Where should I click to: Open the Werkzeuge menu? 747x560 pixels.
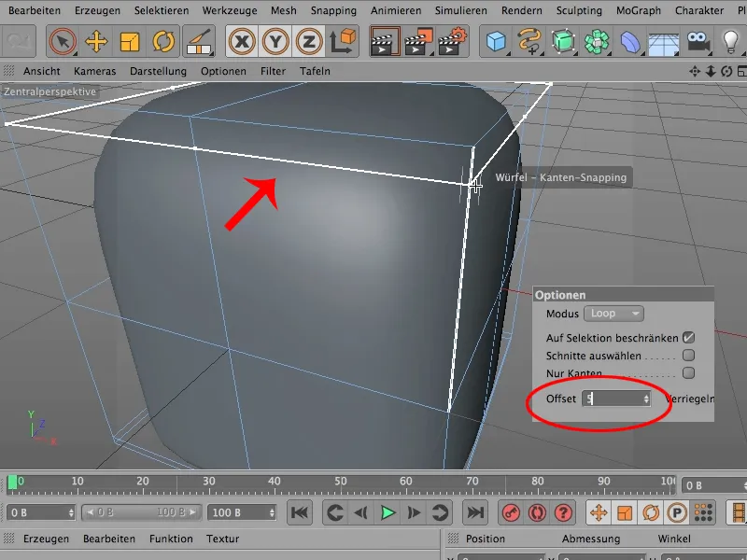click(x=230, y=10)
